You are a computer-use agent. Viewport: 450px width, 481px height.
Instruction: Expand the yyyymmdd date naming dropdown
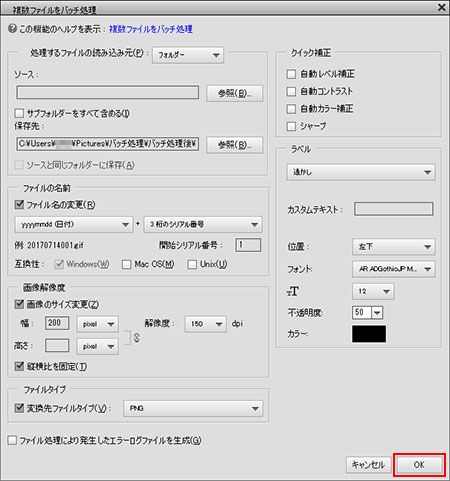73,225
